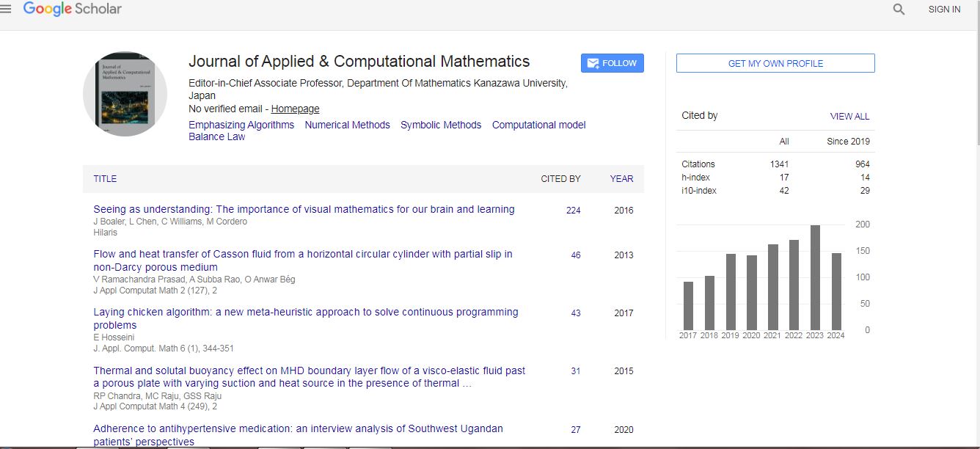Follow the journal with the Follow button
The height and width of the screenshot is (449, 980).
[x=612, y=63]
